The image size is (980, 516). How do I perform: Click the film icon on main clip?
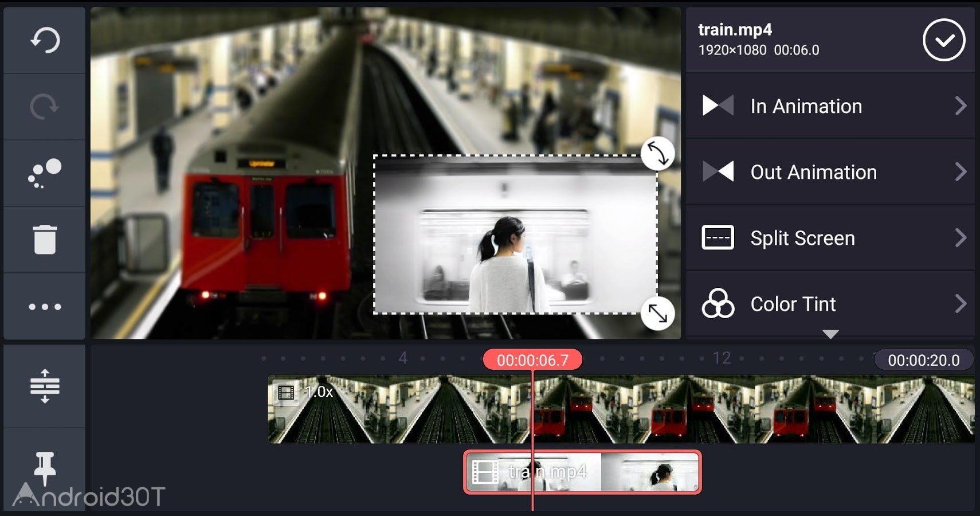click(285, 393)
